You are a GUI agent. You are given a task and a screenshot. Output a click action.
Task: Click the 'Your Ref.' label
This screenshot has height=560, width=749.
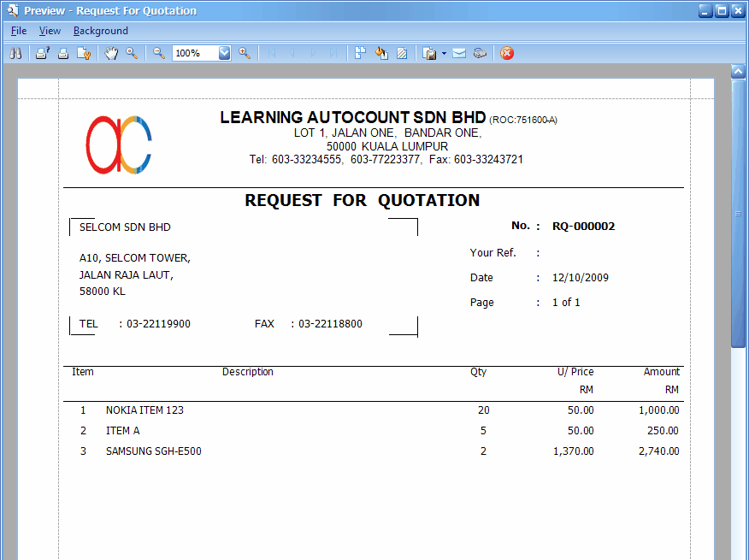[x=493, y=253]
